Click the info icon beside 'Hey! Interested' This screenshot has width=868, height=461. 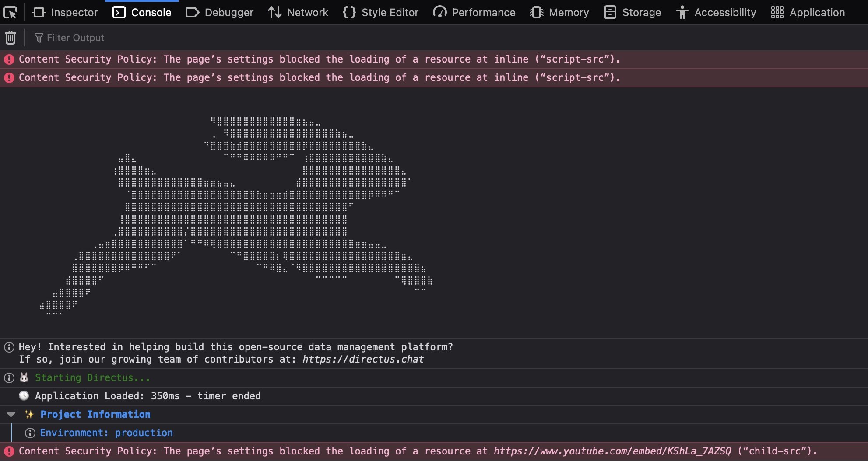9,347
